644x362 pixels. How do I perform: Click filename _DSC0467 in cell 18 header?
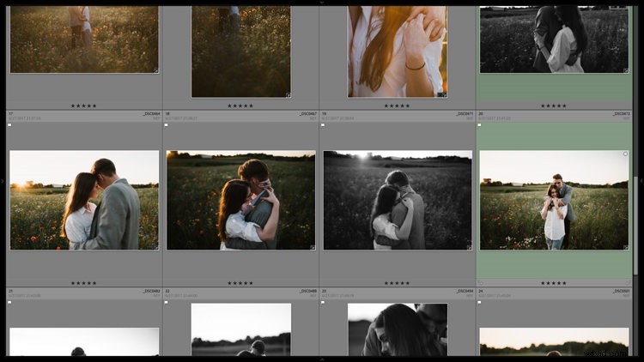tap(308, 114)
